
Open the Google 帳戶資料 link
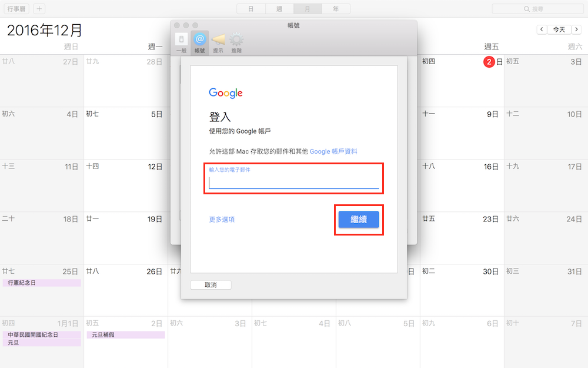(x=333, y=151)
